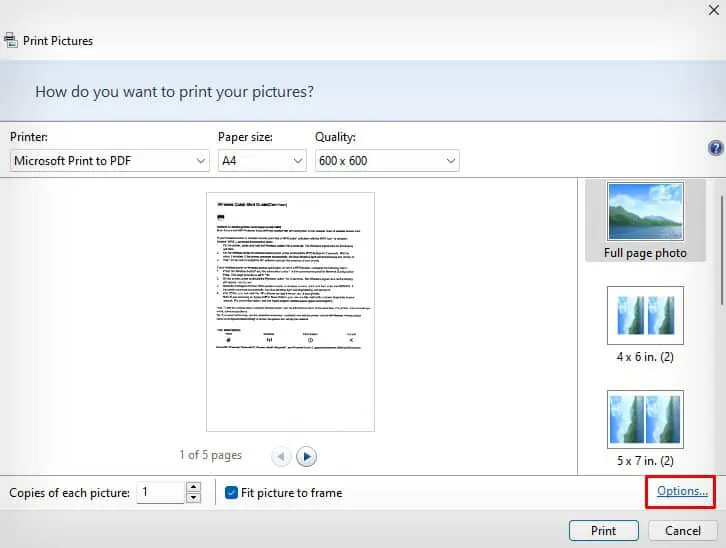Viewport: 726px width, 548px height.
Task: Click the document page preview
Action: coord(290,312)
